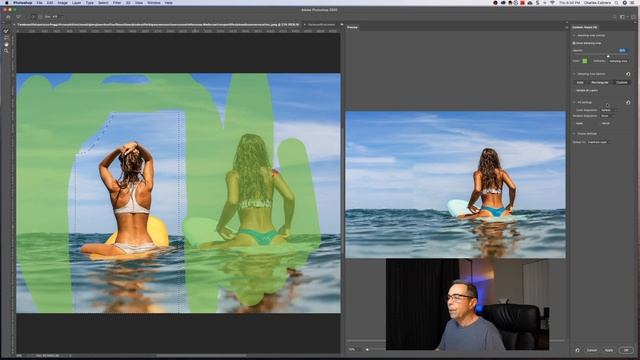
Task: Select the Zoom tool
Action: [6, 51]
